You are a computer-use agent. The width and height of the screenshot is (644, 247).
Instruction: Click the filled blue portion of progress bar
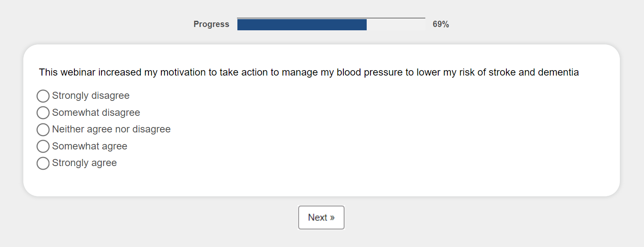point(302,24)
